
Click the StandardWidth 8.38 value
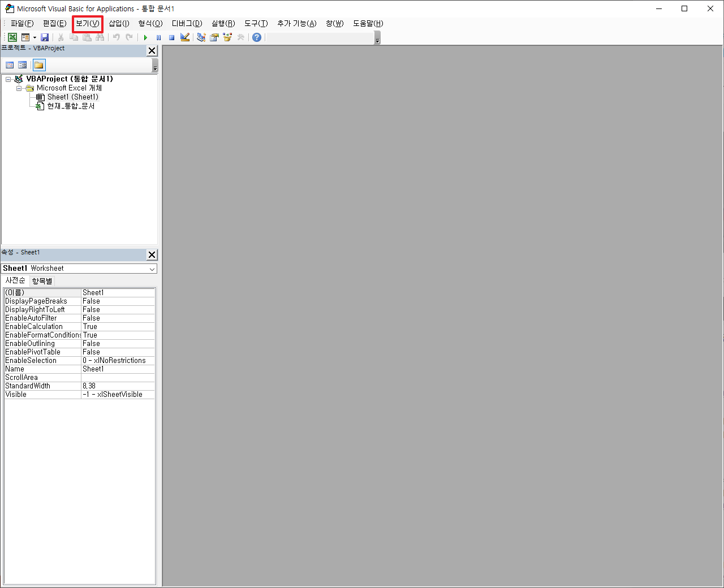pyautogui.click(x=118, y=386)
